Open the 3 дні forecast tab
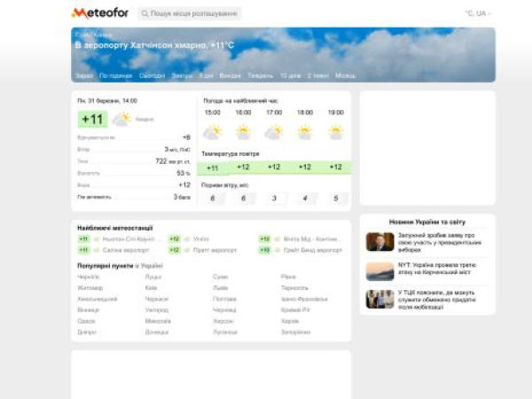Screen dimensions: 532x399 click(x=206, y=75)
